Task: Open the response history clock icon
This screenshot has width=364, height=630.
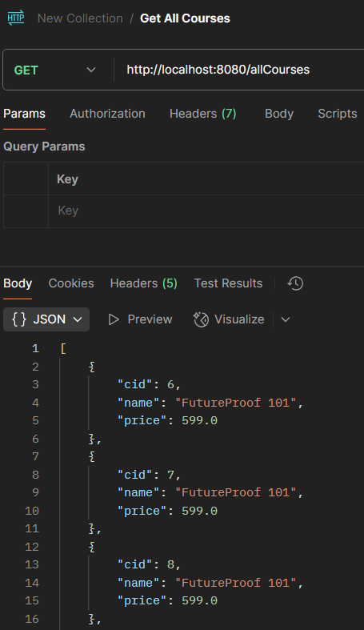Action: coord(295,283)
